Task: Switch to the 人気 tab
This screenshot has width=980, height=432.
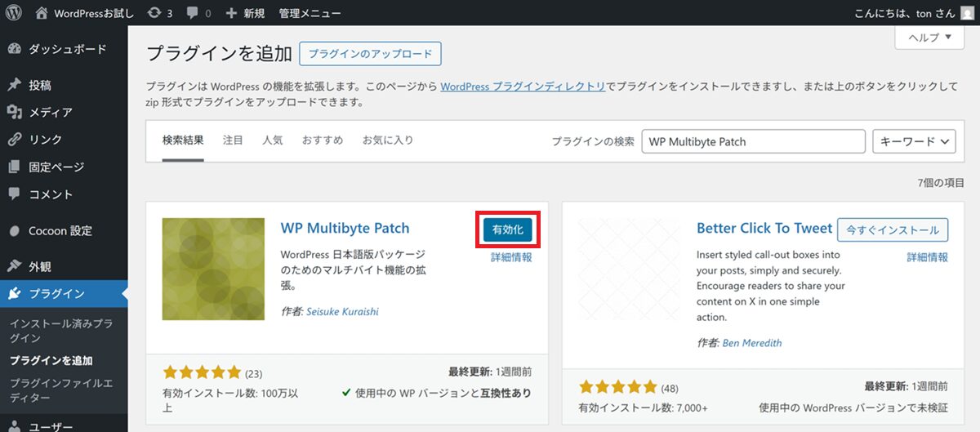Action: [272, 140]
